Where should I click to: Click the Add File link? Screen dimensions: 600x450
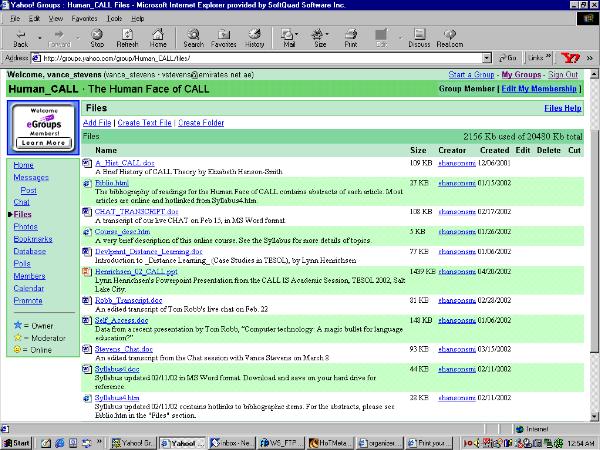(97, 123)
